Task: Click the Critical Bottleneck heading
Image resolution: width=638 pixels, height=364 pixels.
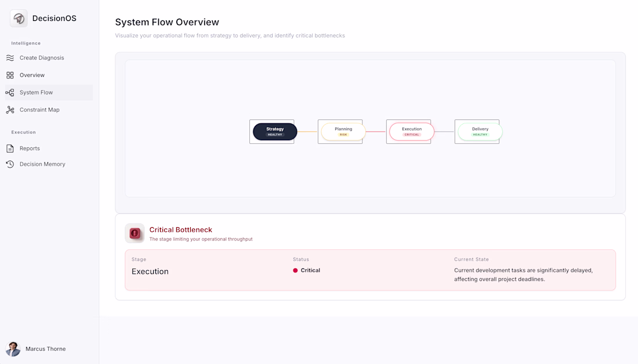Action: (x=181, y=230)
